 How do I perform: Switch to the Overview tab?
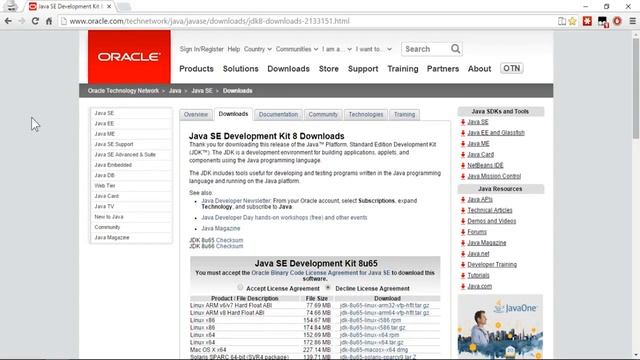[x=196, y=115]
